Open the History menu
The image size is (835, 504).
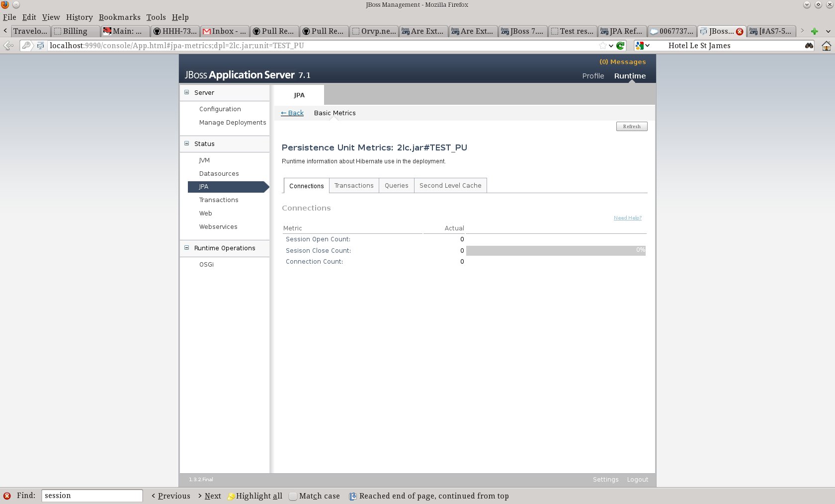(80, 17)
